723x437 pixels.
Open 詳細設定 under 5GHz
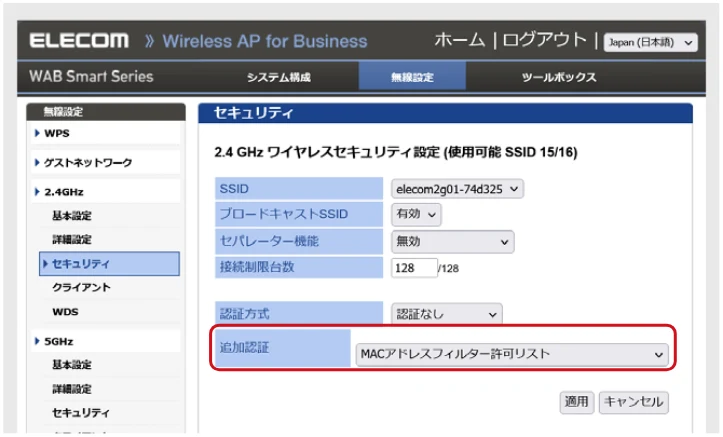point(71,389)
